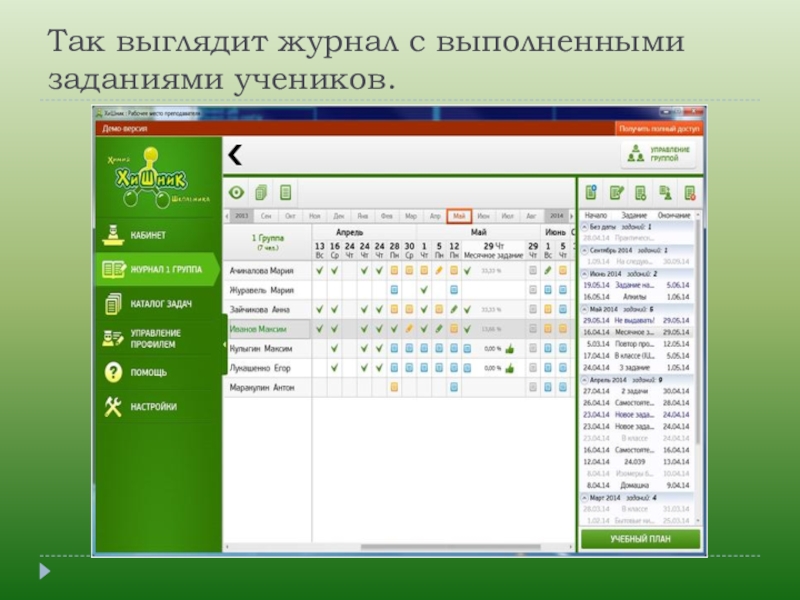Viewport: 800px width, 600px height.
Task: Click green pencil in Зайчикова Анна's 12 May cell
Action: point(454,309)
